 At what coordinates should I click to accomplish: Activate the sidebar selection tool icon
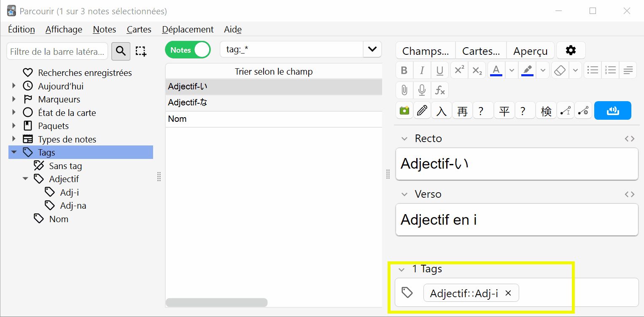tap(141, 51)
